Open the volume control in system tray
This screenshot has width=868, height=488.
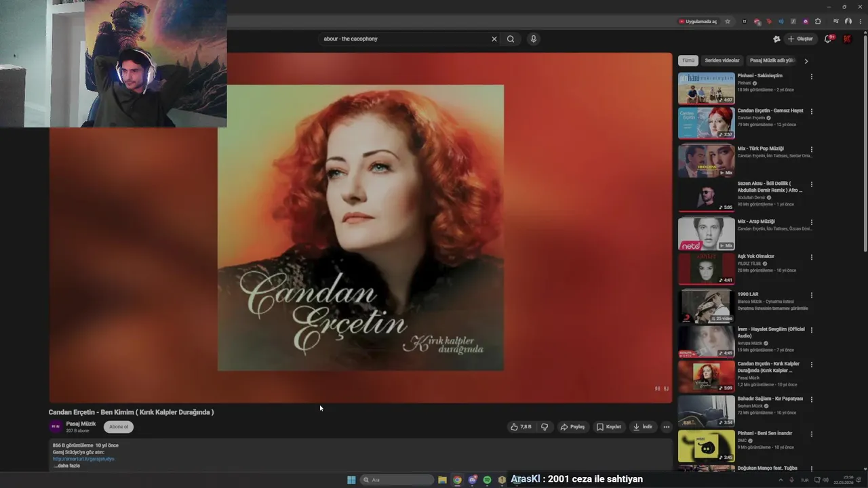826,480
